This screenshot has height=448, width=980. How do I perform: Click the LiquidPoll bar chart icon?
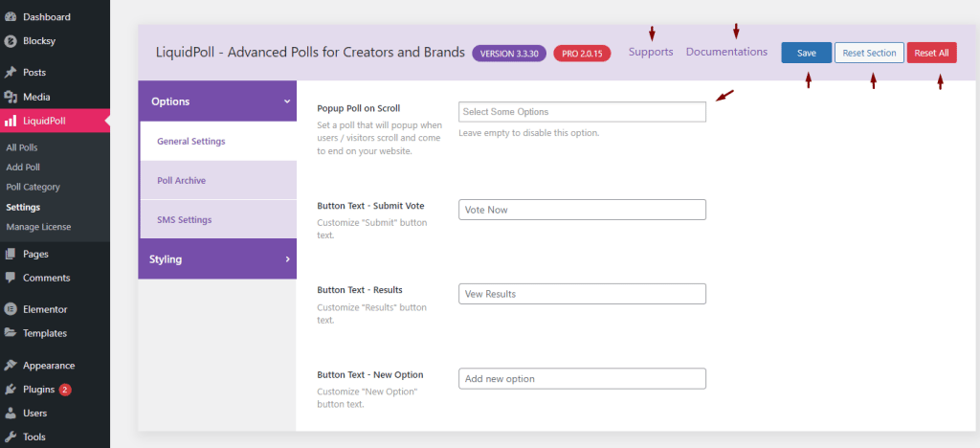[x=10, y=122]
